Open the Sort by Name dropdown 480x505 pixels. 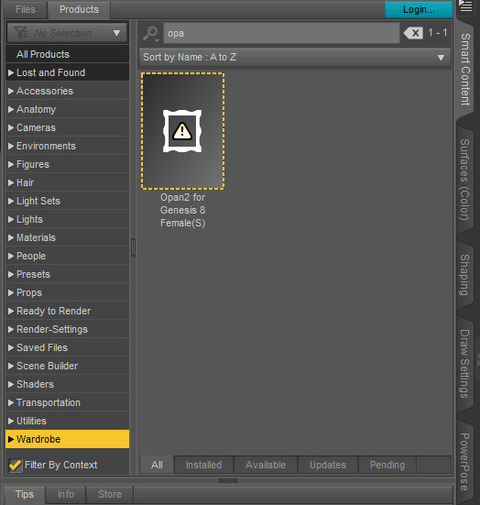(x=295, y=57)
